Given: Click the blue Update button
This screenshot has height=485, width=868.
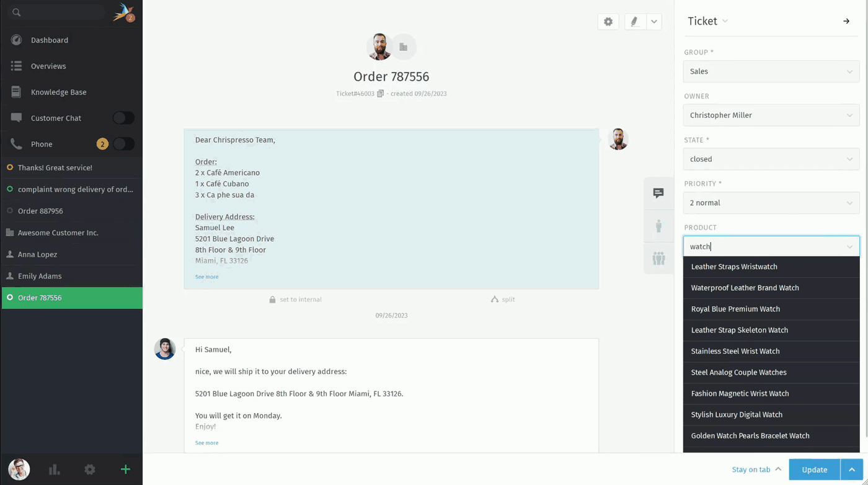Looking at the screenshot, I should point(814,469).
